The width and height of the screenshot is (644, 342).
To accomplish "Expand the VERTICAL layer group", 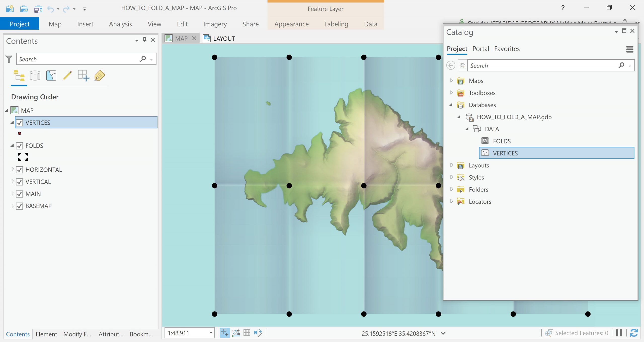I will click(x=13, y=182).
